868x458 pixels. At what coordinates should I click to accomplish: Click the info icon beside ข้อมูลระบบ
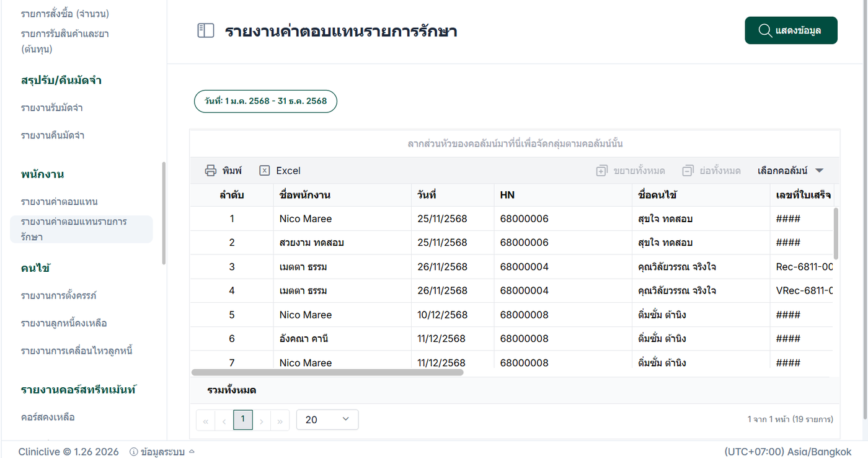coord(133,452)
